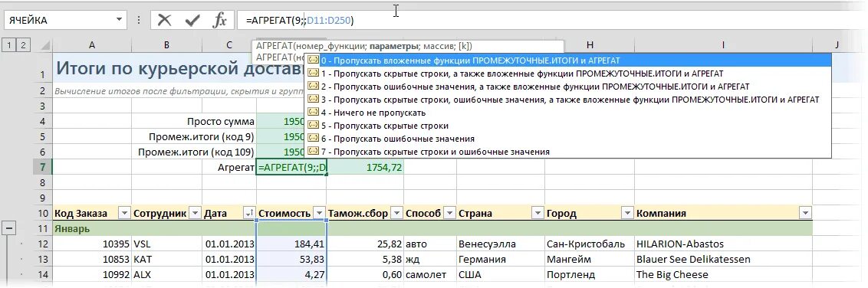Select column H header
The height and width of the screenshot is (288, 868).
590,44
